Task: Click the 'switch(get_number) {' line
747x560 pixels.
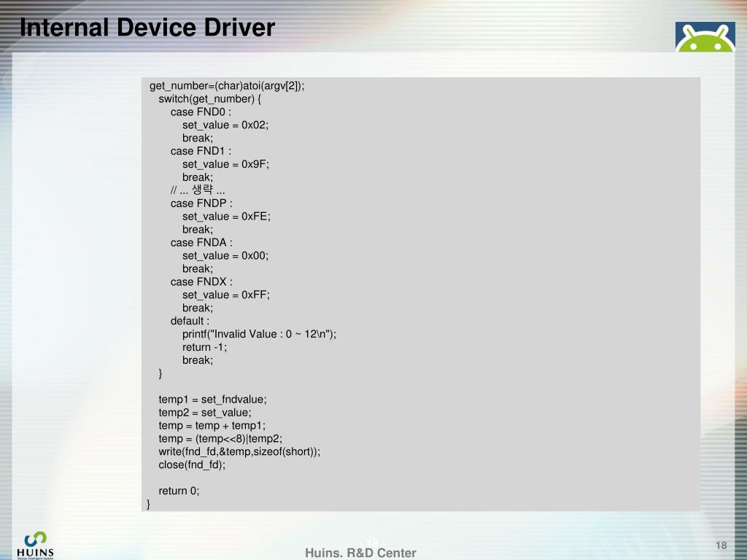Action: (x=209, y=99)
